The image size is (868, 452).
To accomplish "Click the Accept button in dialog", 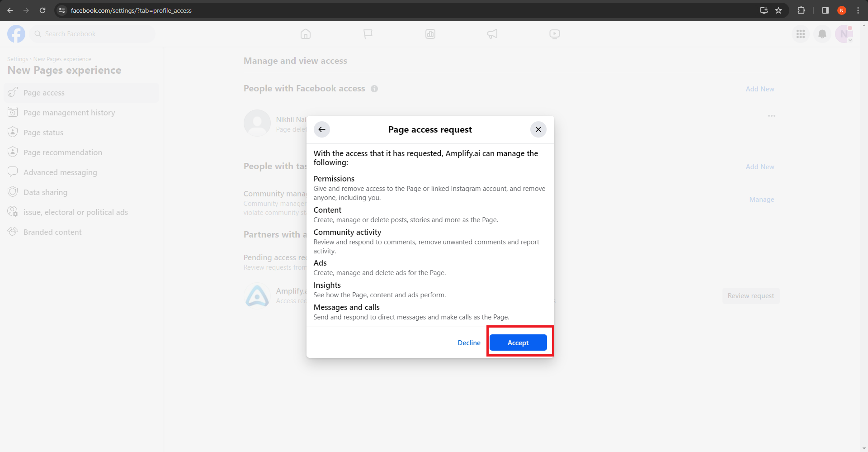I will [518, 343].
